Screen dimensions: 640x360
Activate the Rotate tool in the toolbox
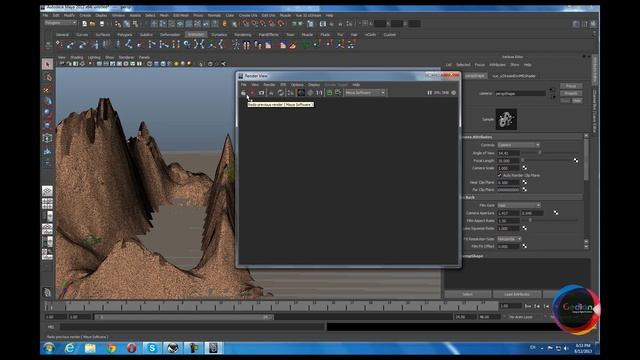coord(47,113)
